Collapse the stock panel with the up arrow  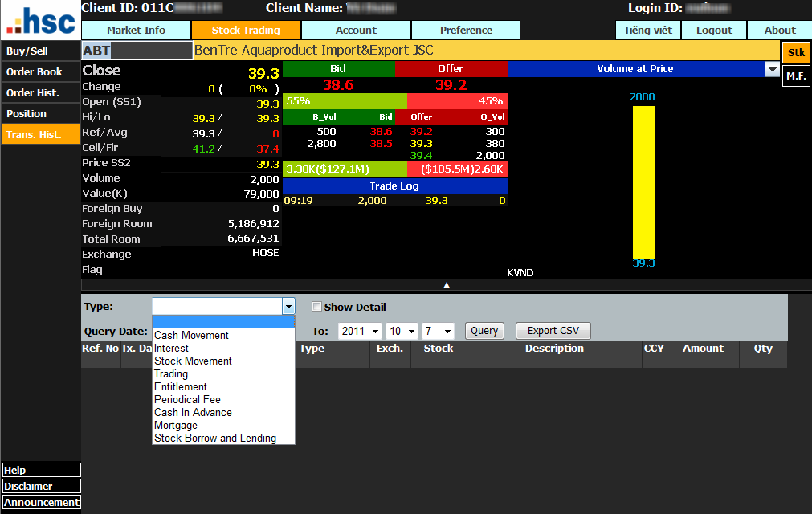click(447, 284)
